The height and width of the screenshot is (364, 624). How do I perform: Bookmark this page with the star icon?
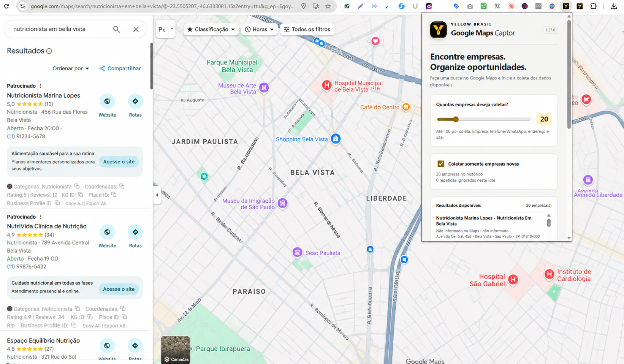click(x=328, y=6)
